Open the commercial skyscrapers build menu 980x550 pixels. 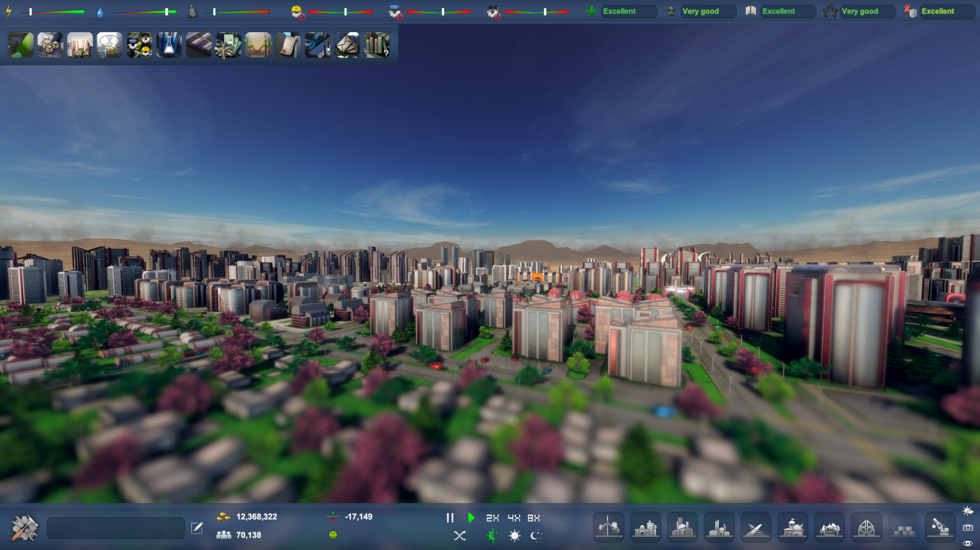[683, 528]
